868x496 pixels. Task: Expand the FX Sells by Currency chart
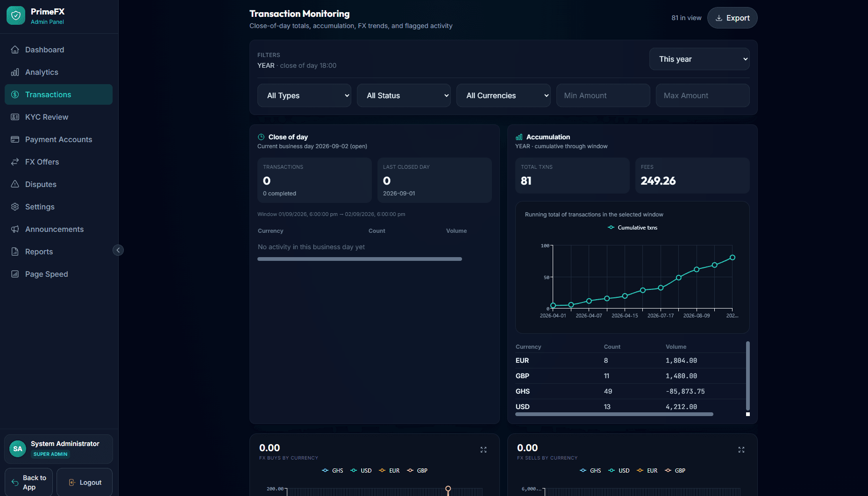coord(741,450)
